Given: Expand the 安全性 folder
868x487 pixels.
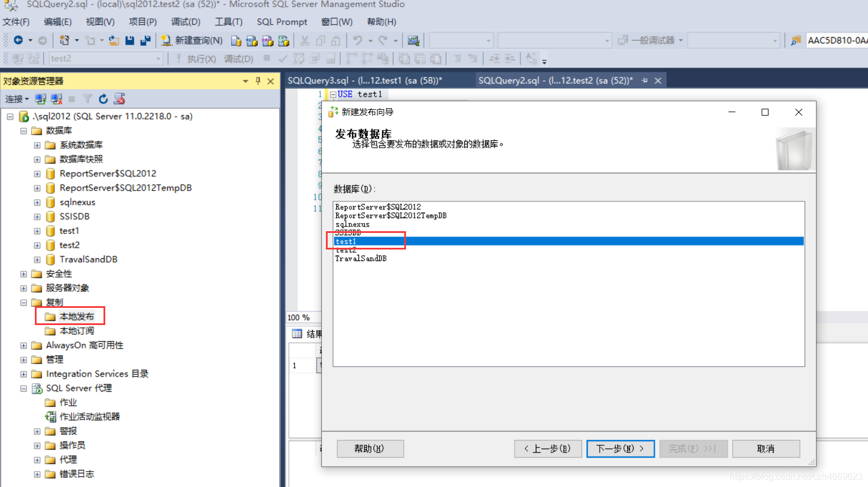Looking at the screenshot, I should click(23, 274).
